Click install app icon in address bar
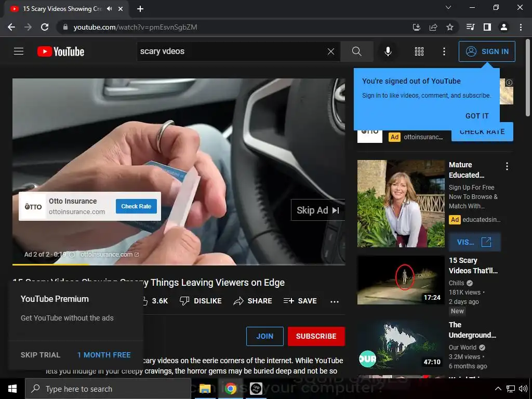This screenshot has width=532, height=399. (417, 27)
